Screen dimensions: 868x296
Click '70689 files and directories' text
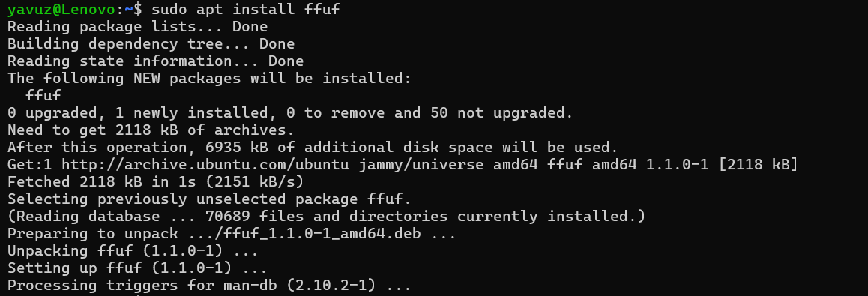click(x=326, y=216)
